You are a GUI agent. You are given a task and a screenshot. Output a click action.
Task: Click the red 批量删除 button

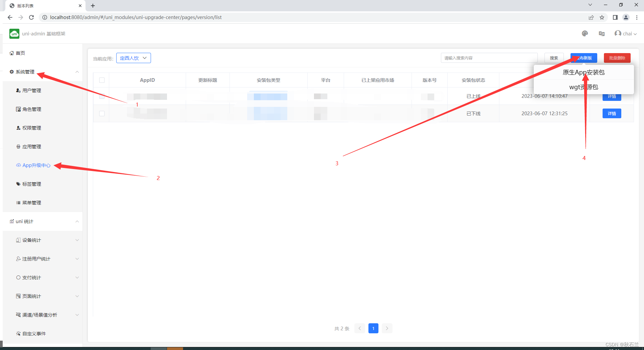pos(617,58)
